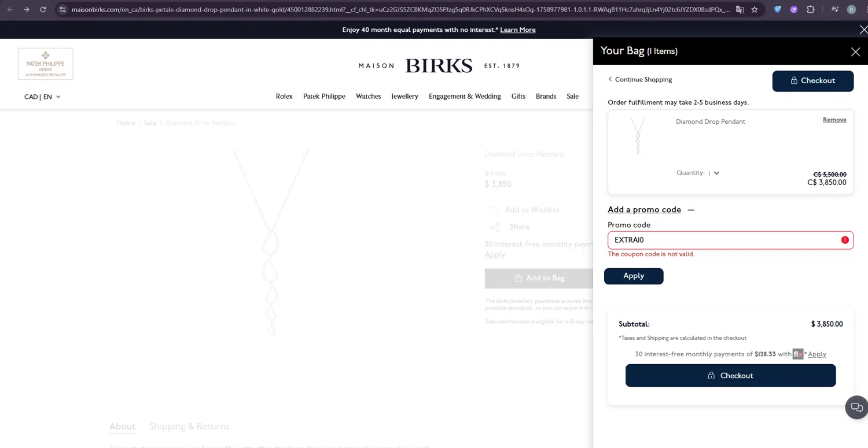The height and width of the screenshot is (448, 868).
Task: Click the promo code error alert icon
Action: (845, 240)
